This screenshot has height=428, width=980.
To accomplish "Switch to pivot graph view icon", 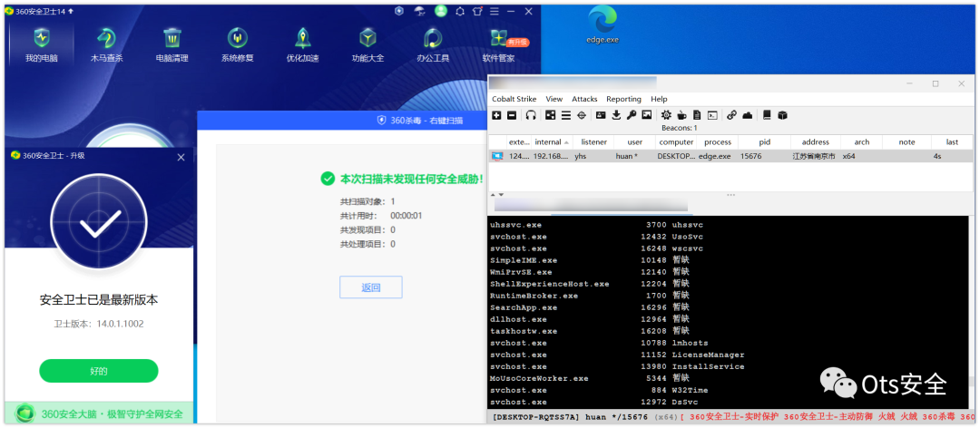I will [x=551, y=115].
